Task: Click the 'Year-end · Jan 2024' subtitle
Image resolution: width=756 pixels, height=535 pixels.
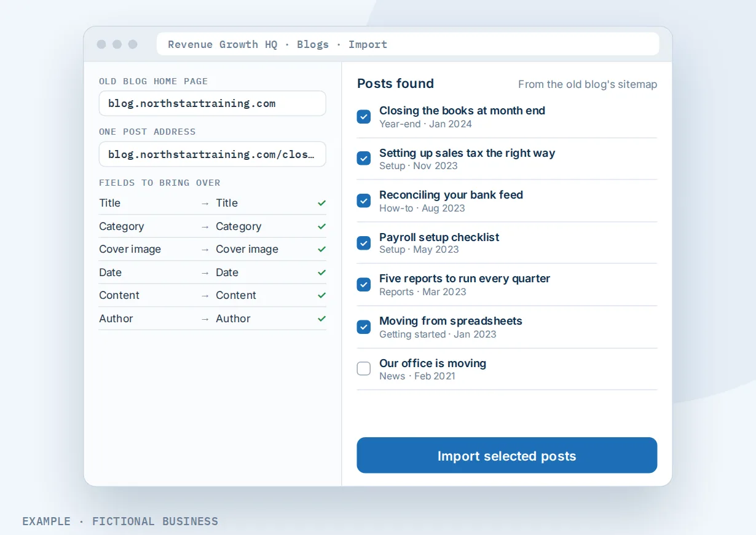Action: [425, 124]
